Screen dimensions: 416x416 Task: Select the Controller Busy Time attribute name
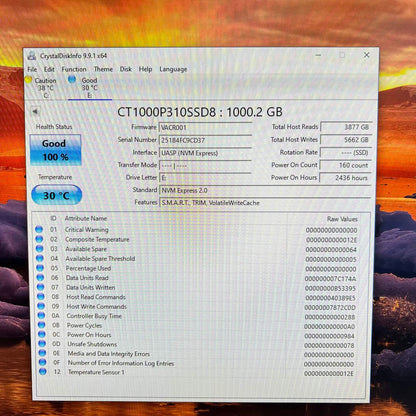tap(94, 316)
